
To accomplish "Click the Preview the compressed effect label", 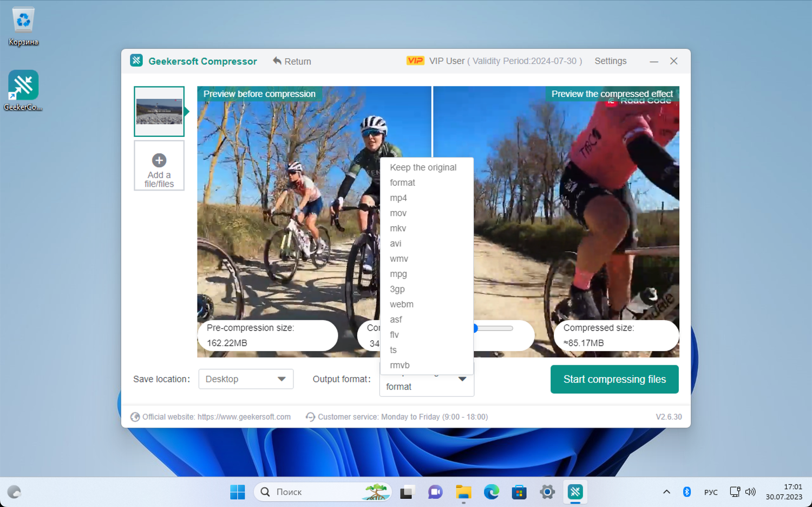I will [612, 94].
